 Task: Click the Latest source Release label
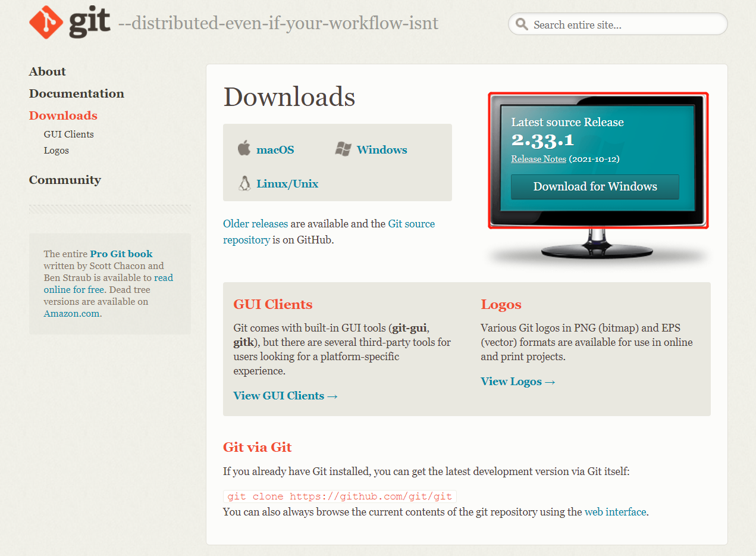(x=567, y=122)
